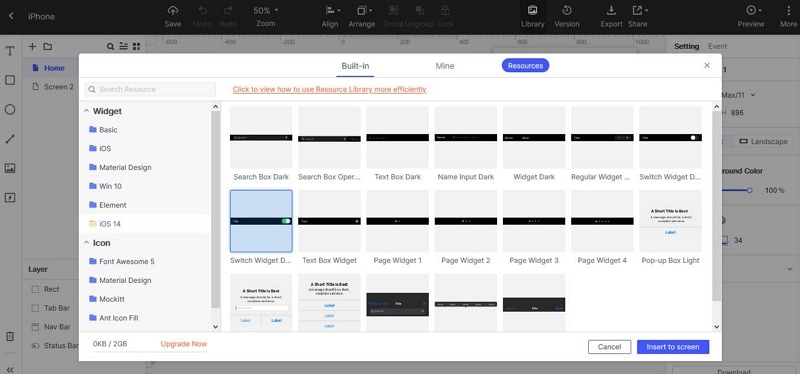800x374 pixels.
Task: Click Cancel in the resource dialog
Action: (609, 347)
